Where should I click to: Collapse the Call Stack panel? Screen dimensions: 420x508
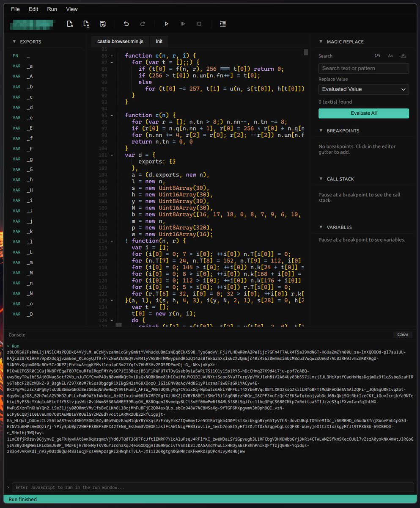coord(321,179)
